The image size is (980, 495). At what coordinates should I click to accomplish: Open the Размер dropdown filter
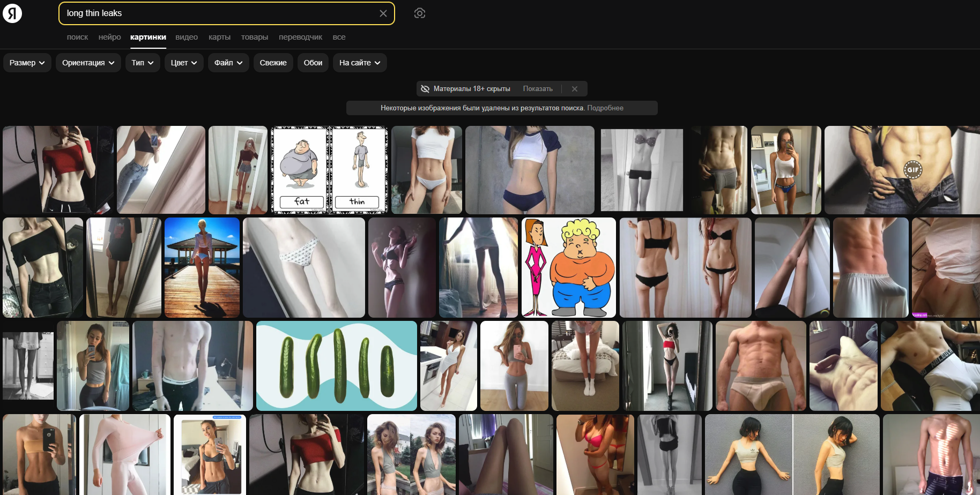(x=27, y=63)
